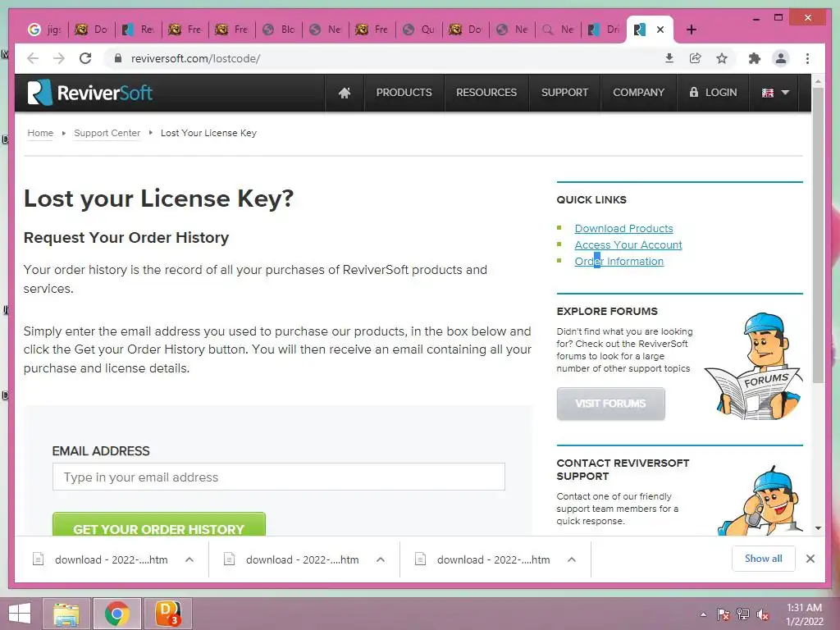Expand options for first downloaded htm file
The height and width of the screenshot is (630, 840).
pyautogui.click(x=189, y=559)
